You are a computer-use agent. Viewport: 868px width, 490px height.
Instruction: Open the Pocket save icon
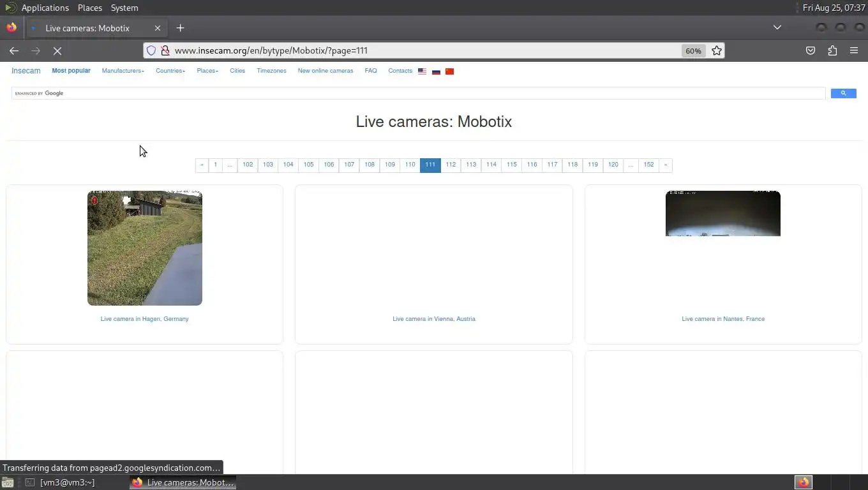tap(811, 50)
